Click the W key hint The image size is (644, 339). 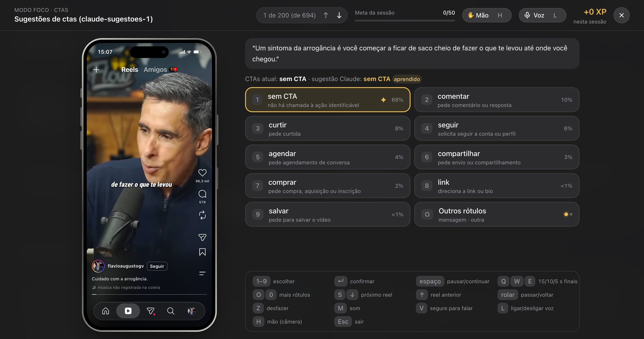click(517, 281)
